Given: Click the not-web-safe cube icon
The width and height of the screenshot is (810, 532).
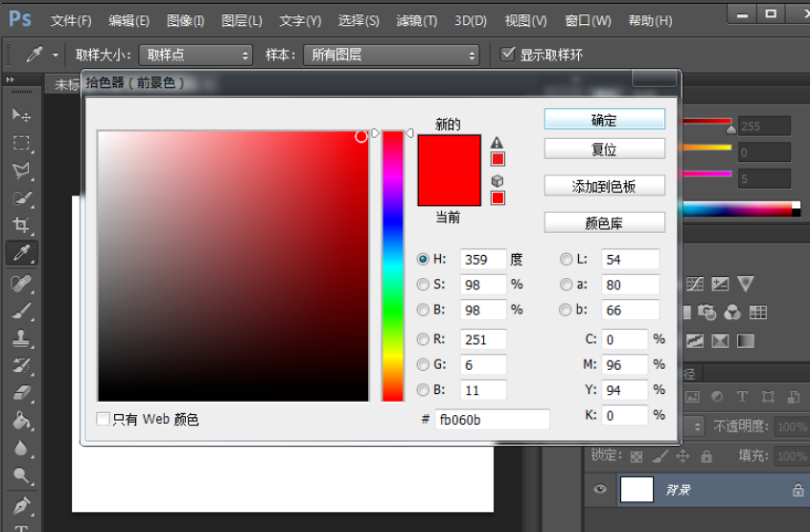Looking at the screenshot, I should (x=497, y=181).
